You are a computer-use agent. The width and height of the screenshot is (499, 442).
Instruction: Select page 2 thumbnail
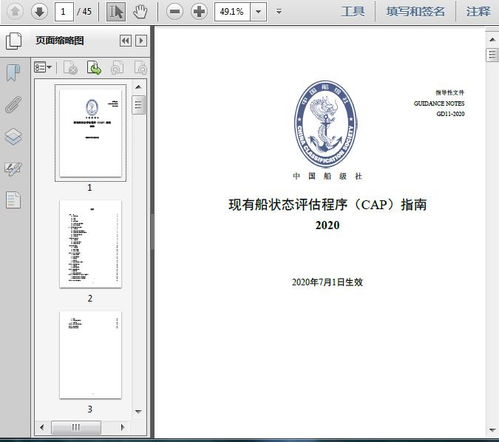(x=90, y=244)
